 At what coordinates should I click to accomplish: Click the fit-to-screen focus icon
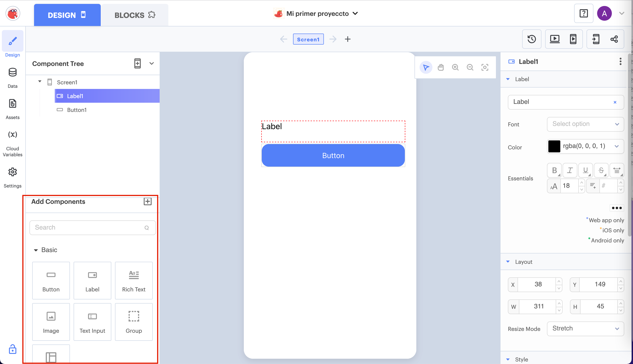coord(485,67)
